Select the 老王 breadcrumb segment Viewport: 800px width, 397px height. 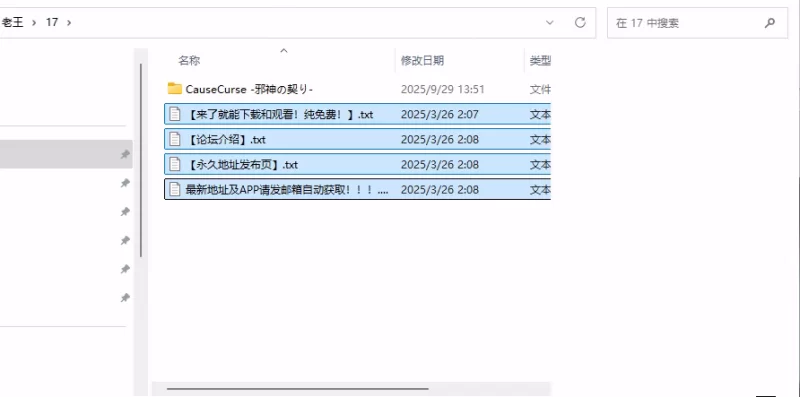point(13,22)
